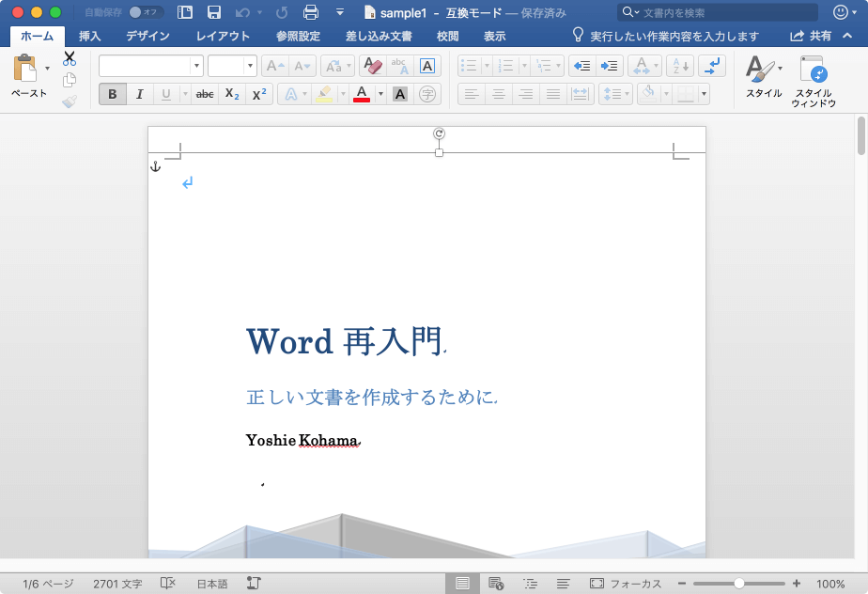
Task: Click the Print icon in title bar
Action: [311, 12]
